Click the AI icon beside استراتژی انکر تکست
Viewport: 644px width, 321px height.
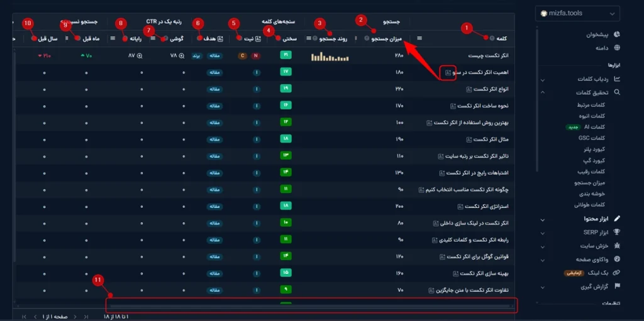point(460,207)
